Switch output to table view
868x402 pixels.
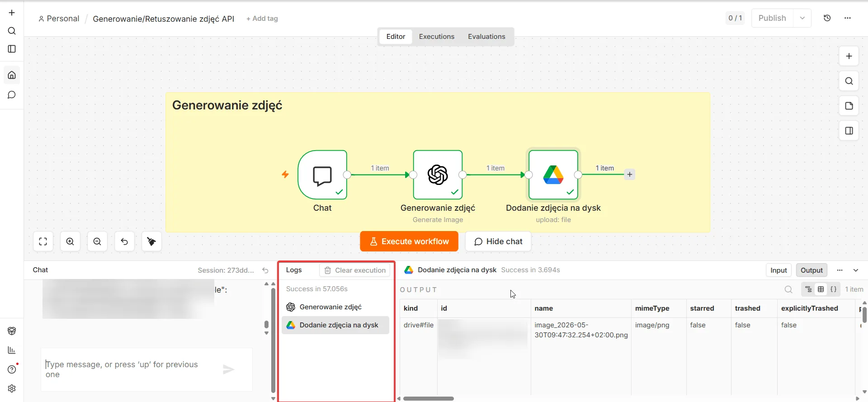[x=821, y=289]
